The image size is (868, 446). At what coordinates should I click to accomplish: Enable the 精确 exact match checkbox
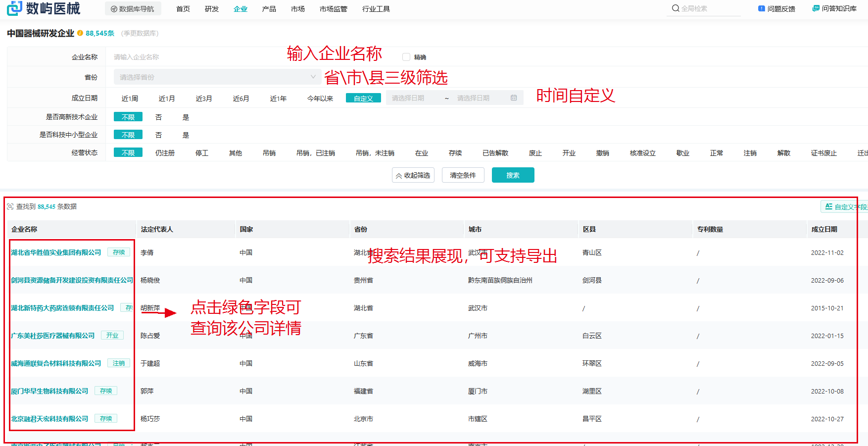coord(406,57)
